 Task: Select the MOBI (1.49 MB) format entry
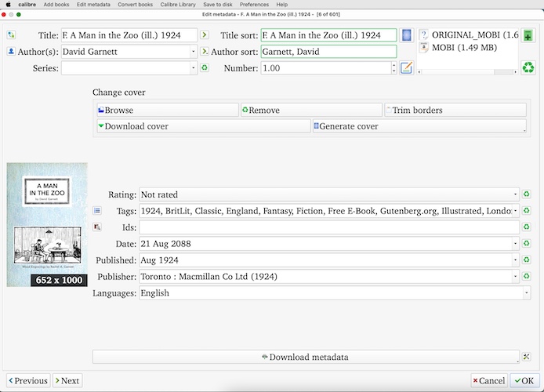coord(458,48)
